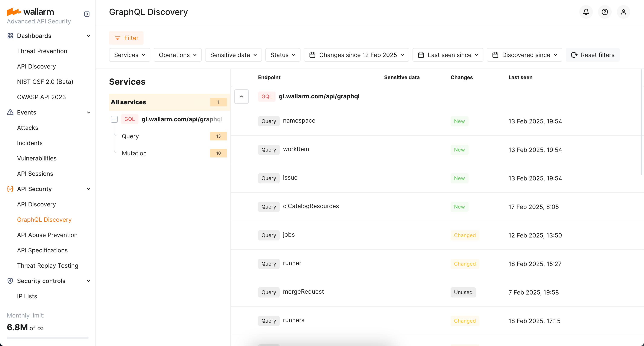Open the user profile icon

pos(623,12)
